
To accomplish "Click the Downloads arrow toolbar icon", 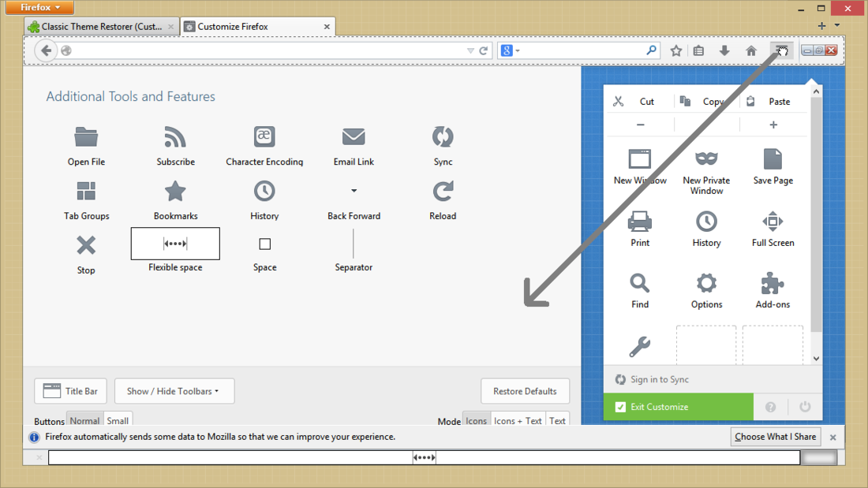I will 724,51.
